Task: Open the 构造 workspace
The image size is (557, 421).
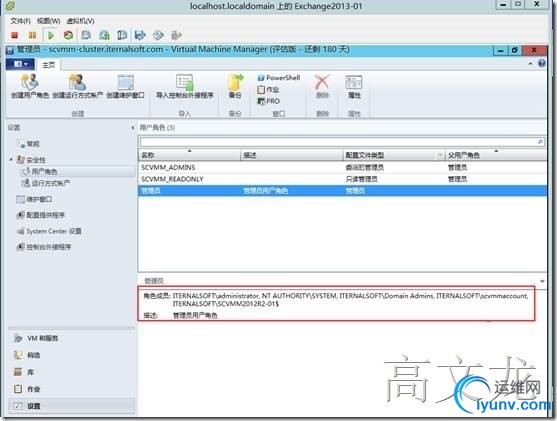Action: coord(71,355)
